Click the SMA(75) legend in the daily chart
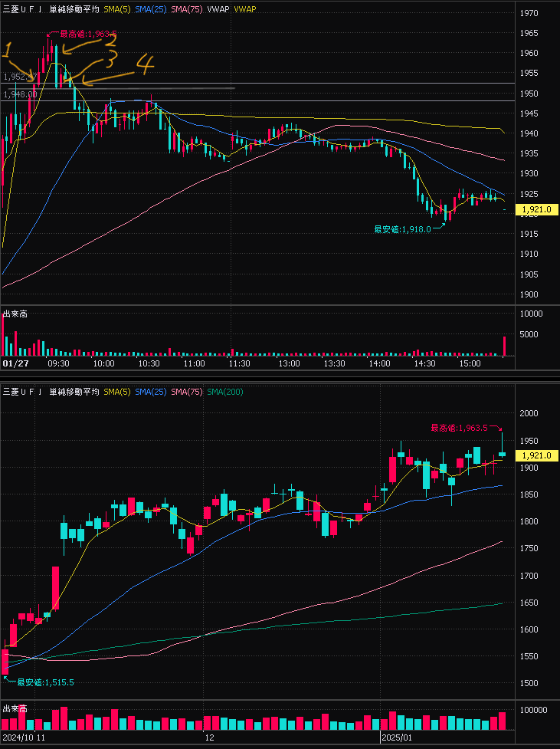560x749 pixels. pyautogui.click(x=187, y=392)
